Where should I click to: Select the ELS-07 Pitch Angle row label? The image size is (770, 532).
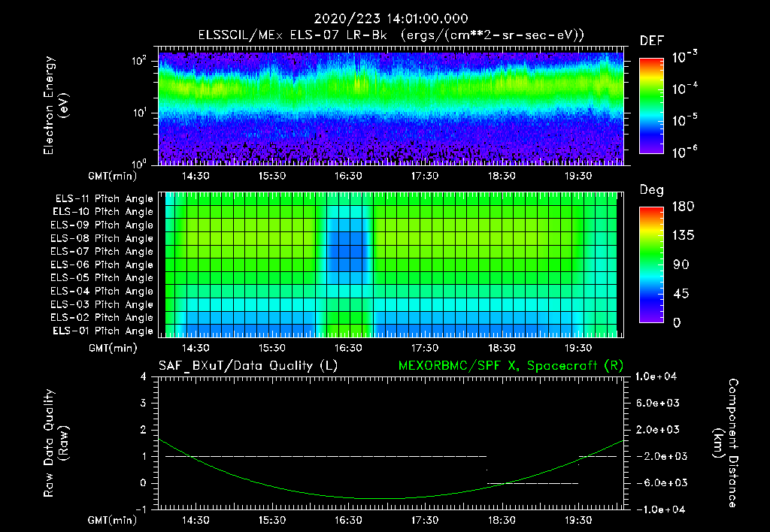click(102, 251)
